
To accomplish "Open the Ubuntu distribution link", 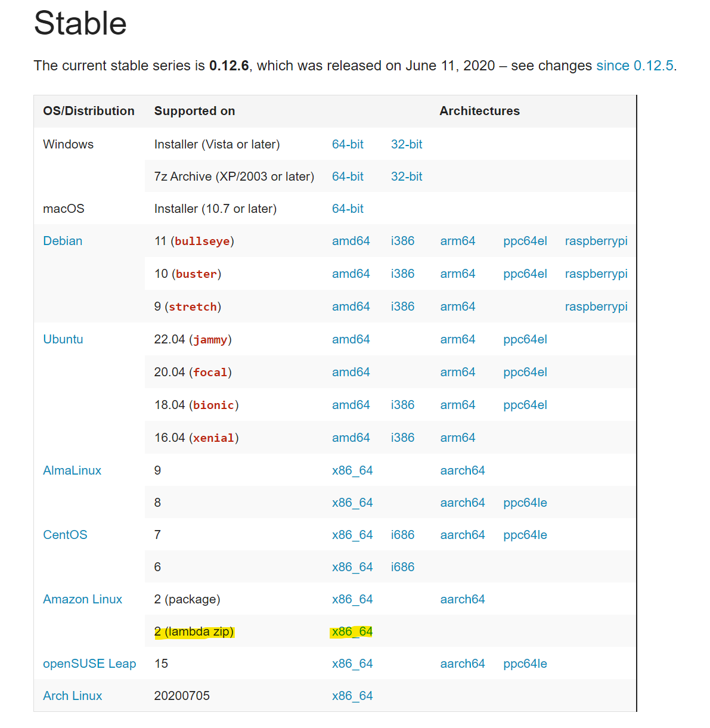I will coord(63,339).
